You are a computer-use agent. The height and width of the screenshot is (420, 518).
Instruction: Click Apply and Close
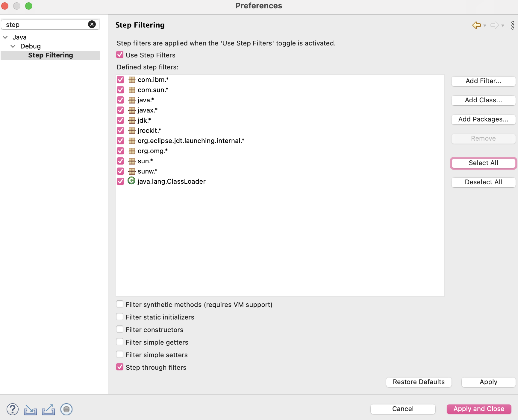coord(479,409)
